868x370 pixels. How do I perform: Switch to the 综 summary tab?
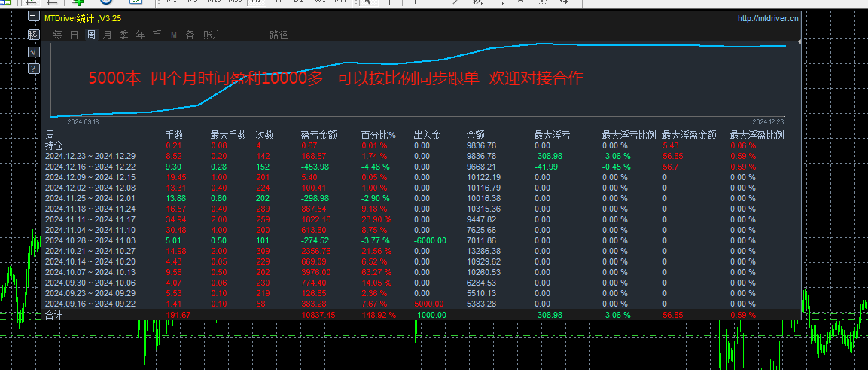57,35
